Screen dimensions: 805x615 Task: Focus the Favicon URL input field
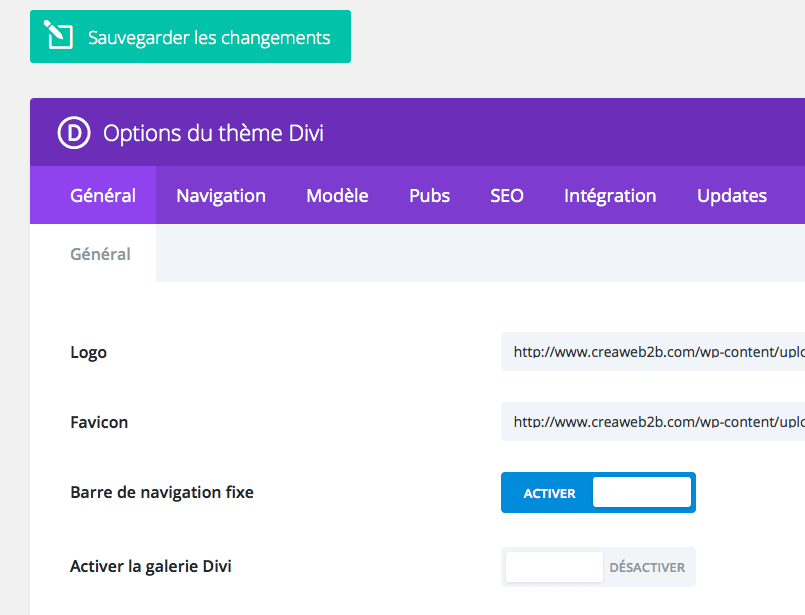(x=653, y=421)
